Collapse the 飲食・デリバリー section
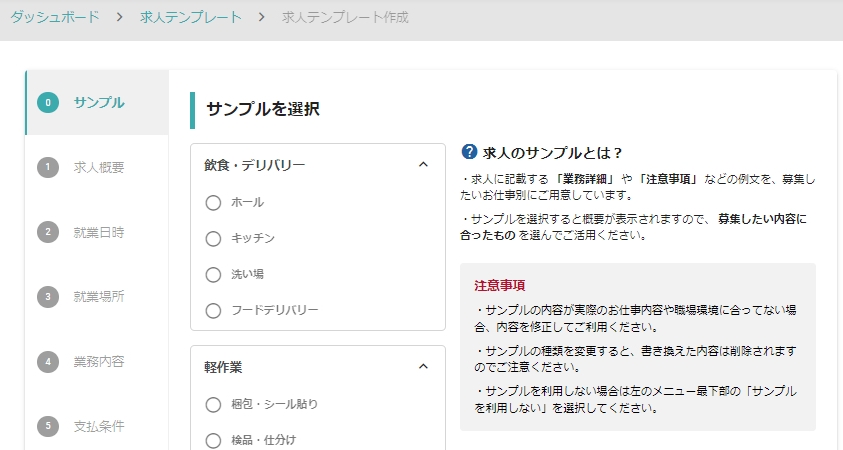This screenshot has width=843, height=450. [x=423, y=165]
